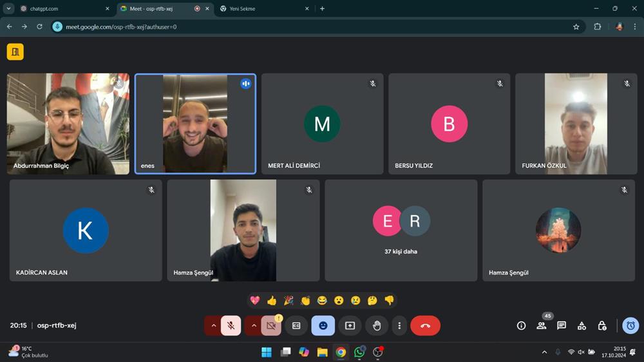This screenshot has height=362, width=644.
Task: Click the yellow door icon at top left
Action: pos(15,52)
